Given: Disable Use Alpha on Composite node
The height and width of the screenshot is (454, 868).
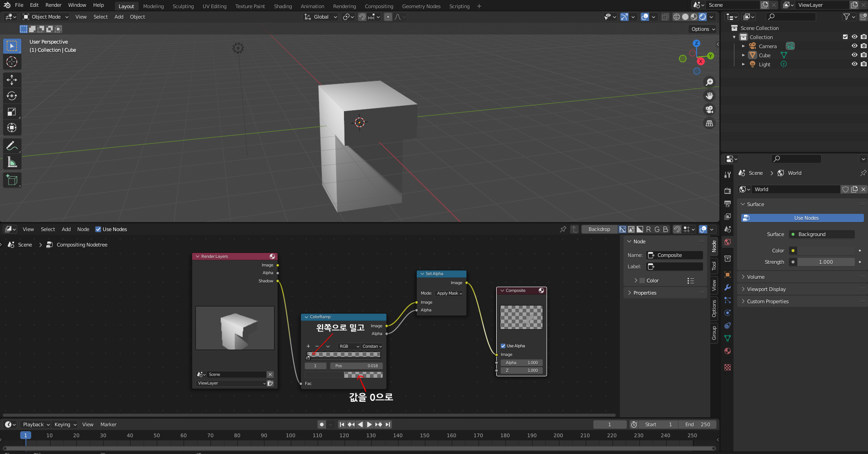Looking at the screenshot, I should click(503, 346).
